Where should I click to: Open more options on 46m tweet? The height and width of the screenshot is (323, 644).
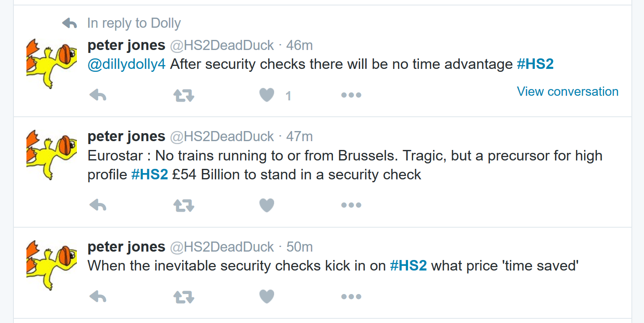tap(351, 95)
